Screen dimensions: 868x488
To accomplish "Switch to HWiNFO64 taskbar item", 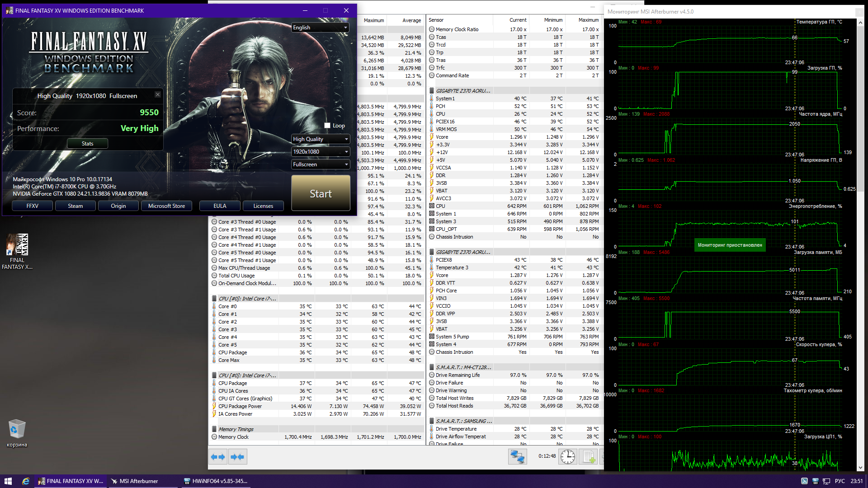I will pyautogui.click(x=216, y=481).
